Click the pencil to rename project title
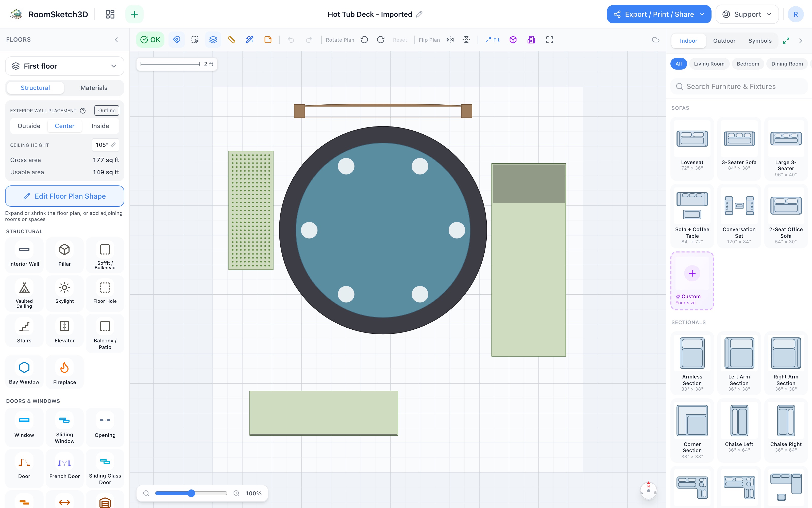 click(x=419, y=14)
